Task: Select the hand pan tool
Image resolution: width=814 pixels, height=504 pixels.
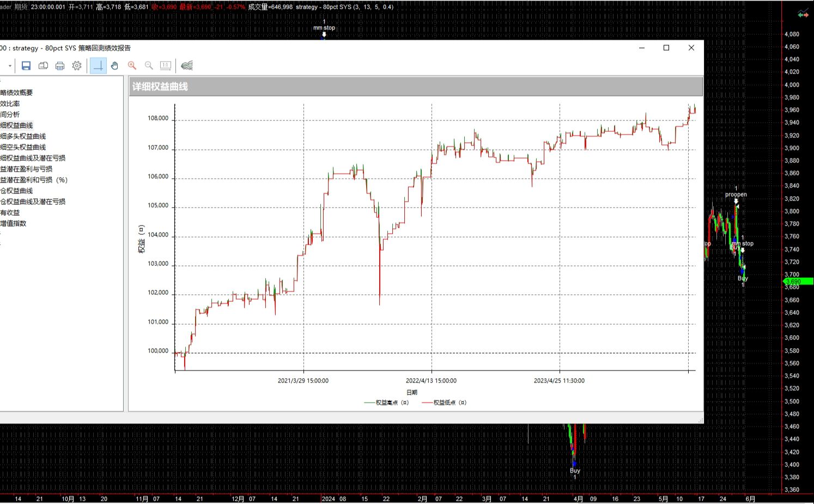Action: click(114, 66)
